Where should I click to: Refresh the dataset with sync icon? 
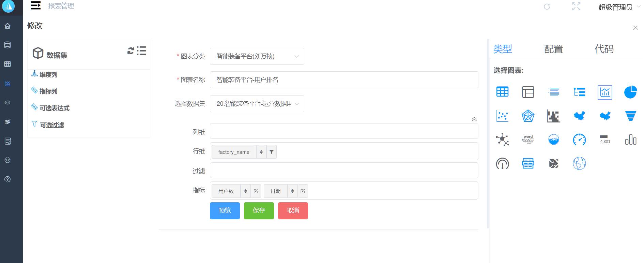click(131, 51)
